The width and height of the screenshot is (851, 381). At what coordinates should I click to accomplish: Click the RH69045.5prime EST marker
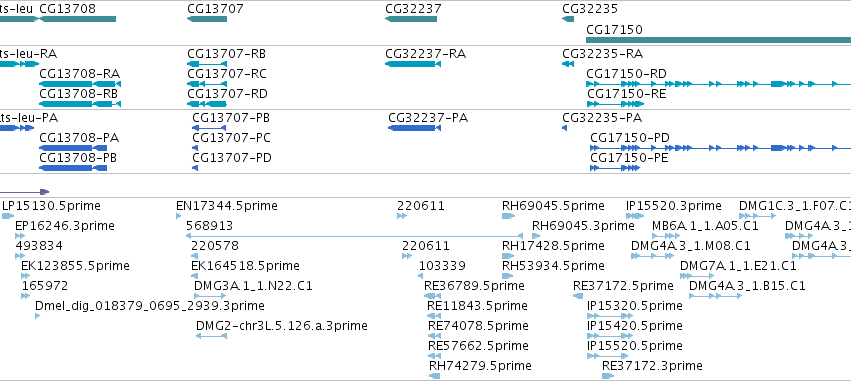509,216
